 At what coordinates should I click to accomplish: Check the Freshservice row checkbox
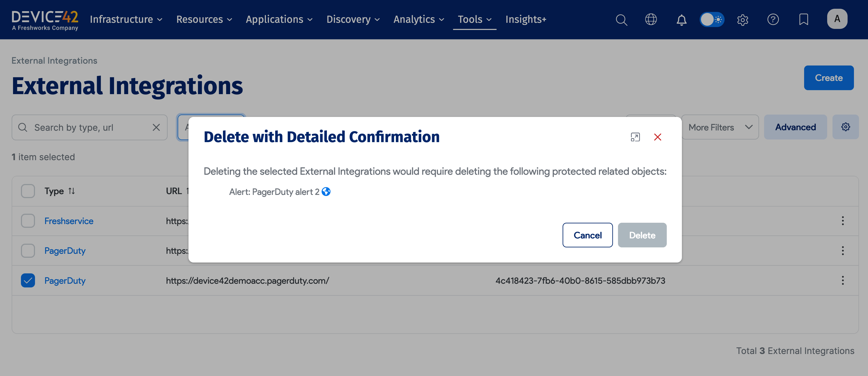(28, 221)
